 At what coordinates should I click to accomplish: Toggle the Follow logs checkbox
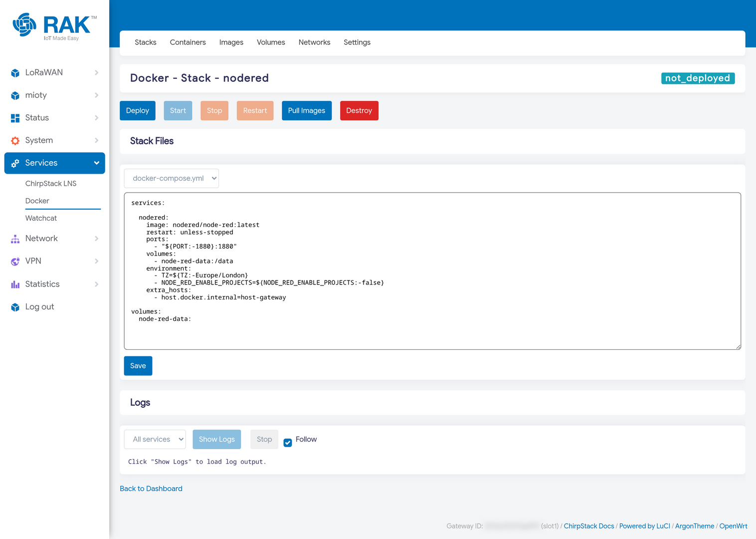click(288, 443)
